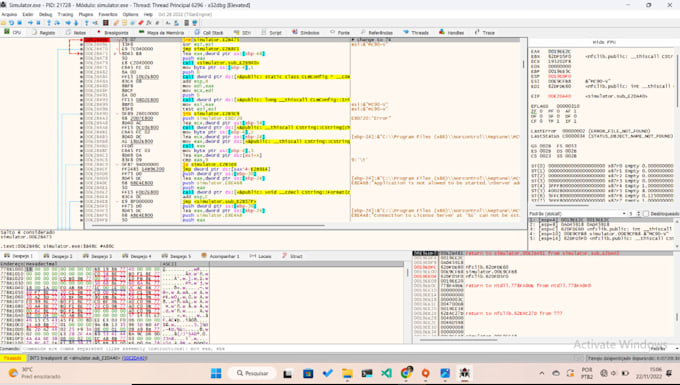Image resolution: width=680 pixels, height=385 pixels.
Task: Toggle the Desbloqueado checkbox
Action: pos(646,214)
